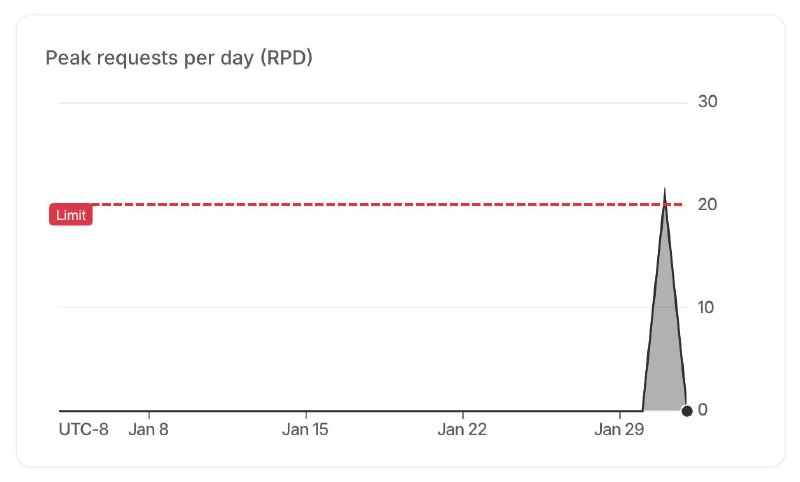Click the axis tick above Jan 8
This screenshot has height=482, width=800.
149,413
